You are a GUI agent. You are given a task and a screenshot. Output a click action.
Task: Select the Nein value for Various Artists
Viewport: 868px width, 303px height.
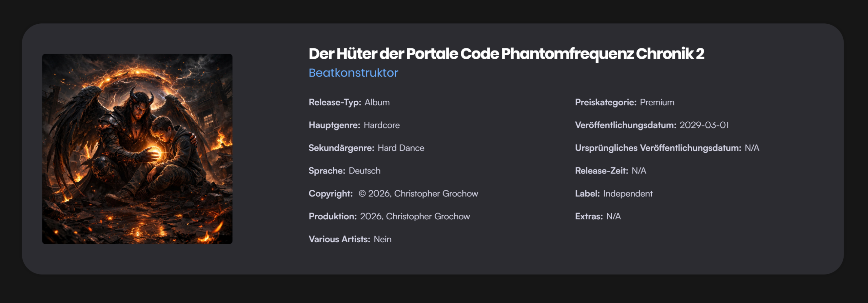tap(382, 239)
